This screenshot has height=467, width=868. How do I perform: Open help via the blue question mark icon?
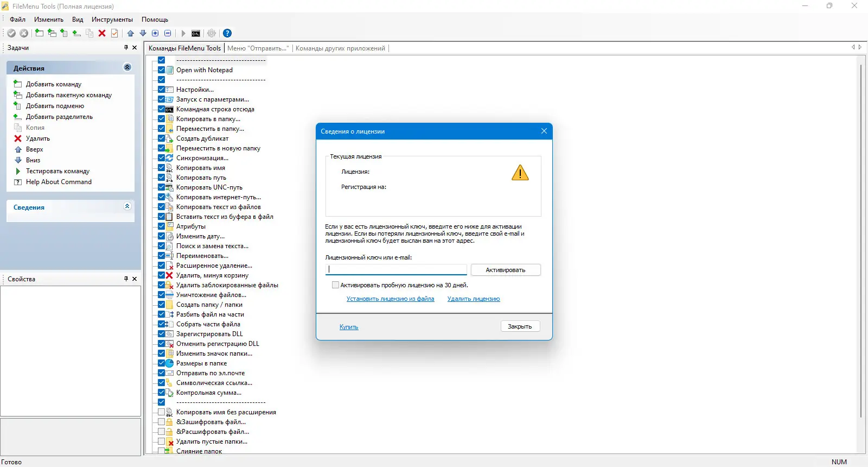click(x=227, y=33)
